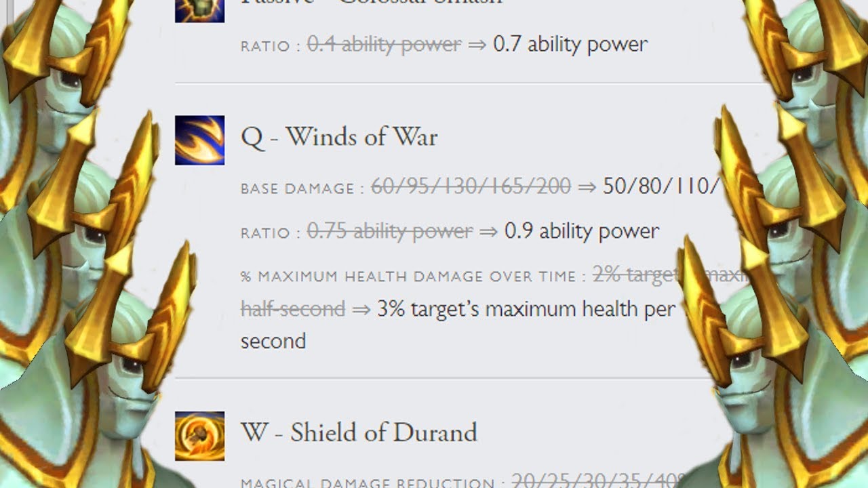This screenshot has height=488, width=868.
Task: Click the arrow before 0.9 ability power
Action: [x=488, y=232]
